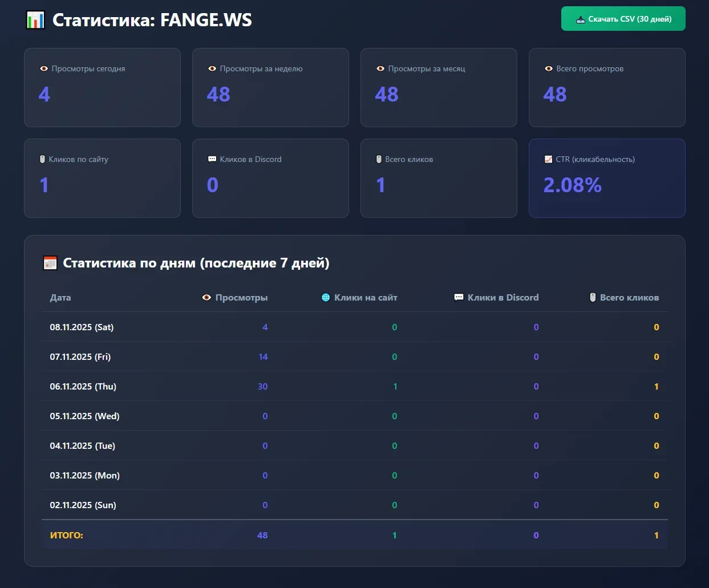Select the 08.11.2025 (Sat) date row

[82, 327]
